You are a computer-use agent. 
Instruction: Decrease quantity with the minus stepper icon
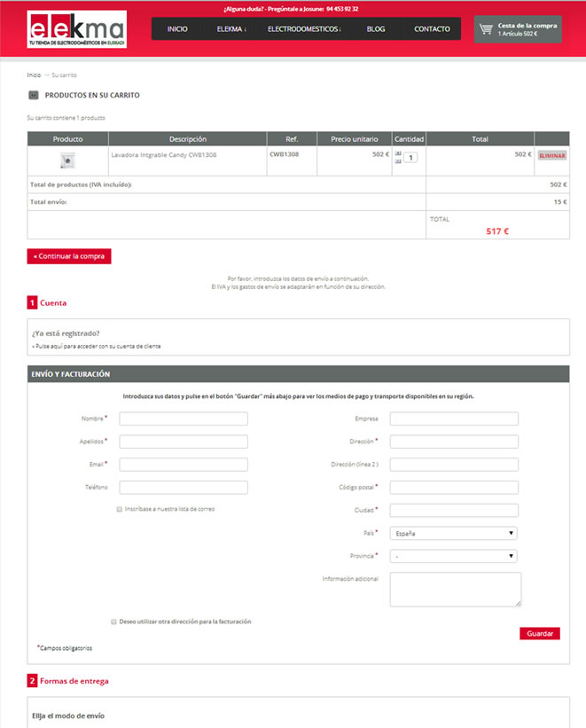click(x=398, y=161)
